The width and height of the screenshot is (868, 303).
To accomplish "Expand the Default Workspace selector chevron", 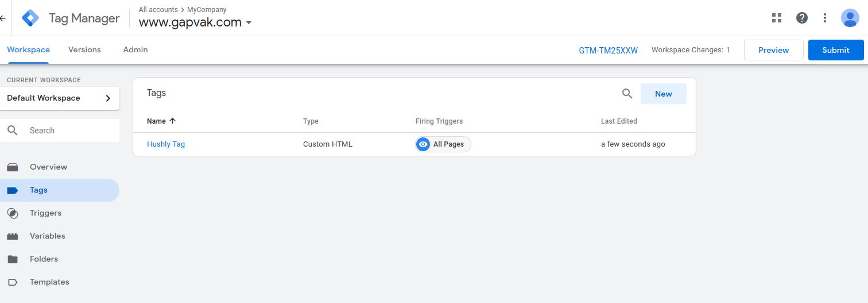I will click(x=108, y=98).
